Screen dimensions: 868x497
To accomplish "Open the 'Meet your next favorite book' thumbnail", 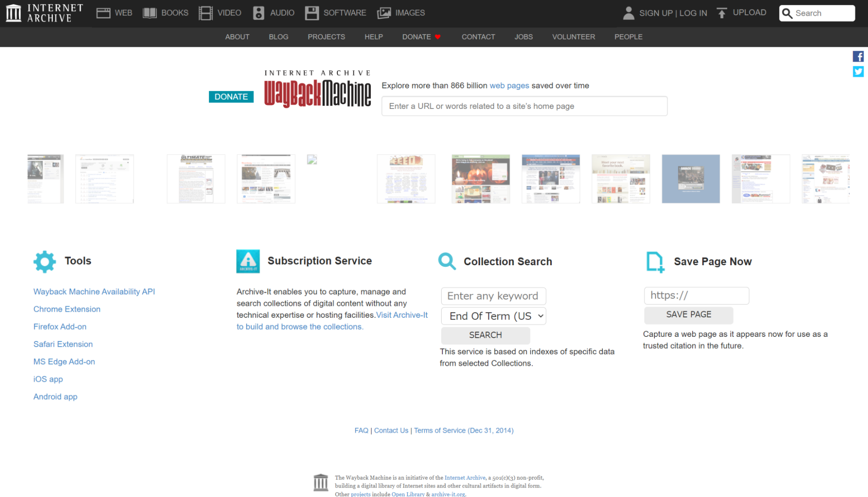I will tap(620, 179).
